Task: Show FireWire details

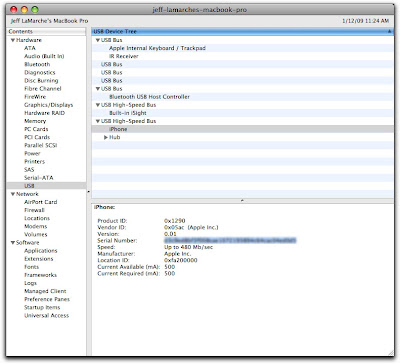Action: 35,97
